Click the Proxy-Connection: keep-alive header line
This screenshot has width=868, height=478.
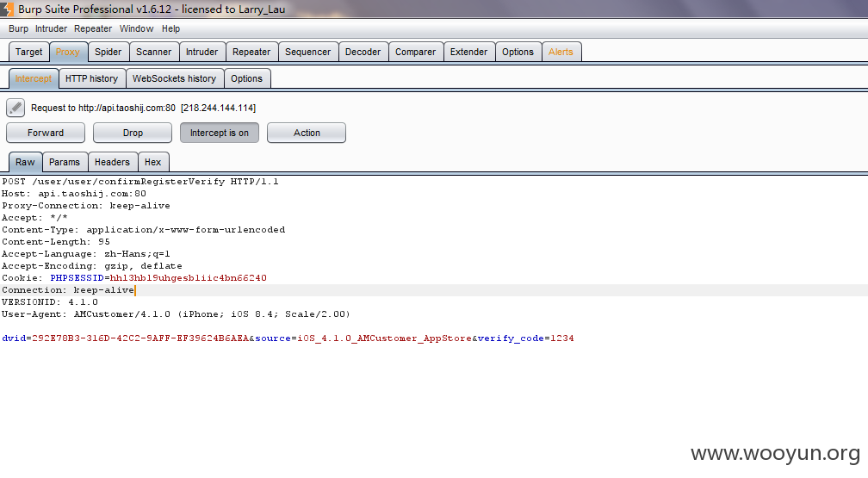86,206
